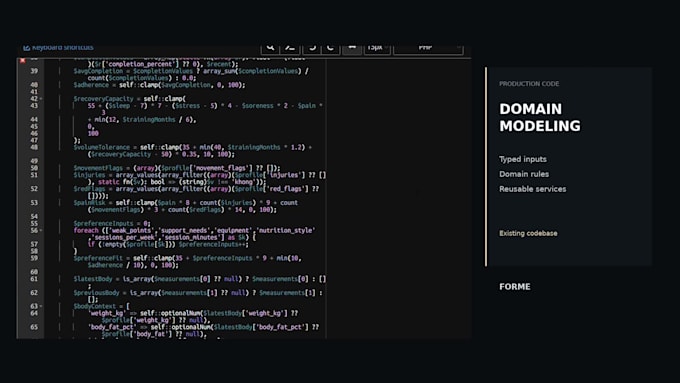Click the red error marker in gutter
The image size is (680, 383).
tap(23, 60)
